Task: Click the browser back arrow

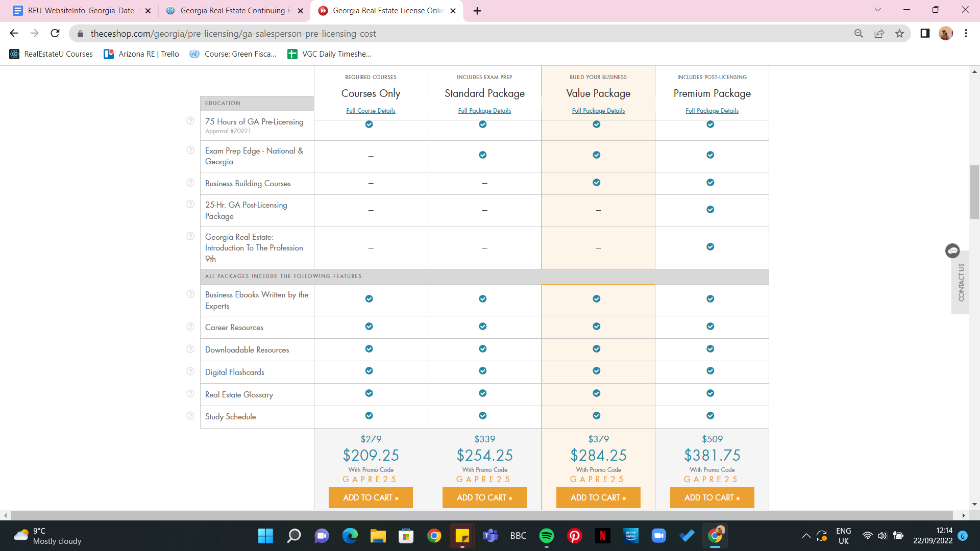Action: [14, 34]
